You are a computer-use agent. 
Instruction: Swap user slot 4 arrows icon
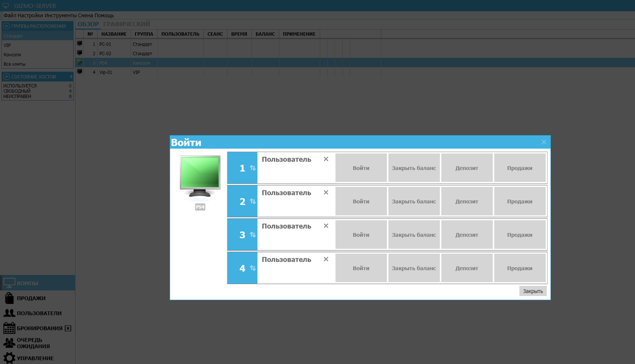[253, 268]
